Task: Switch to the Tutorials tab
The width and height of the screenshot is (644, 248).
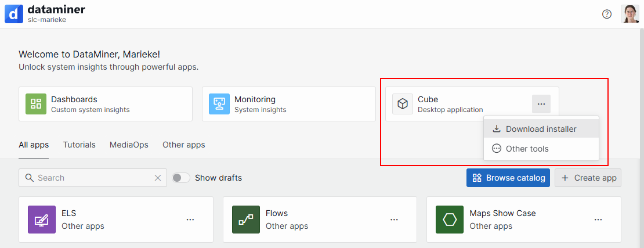Action: 79,145
